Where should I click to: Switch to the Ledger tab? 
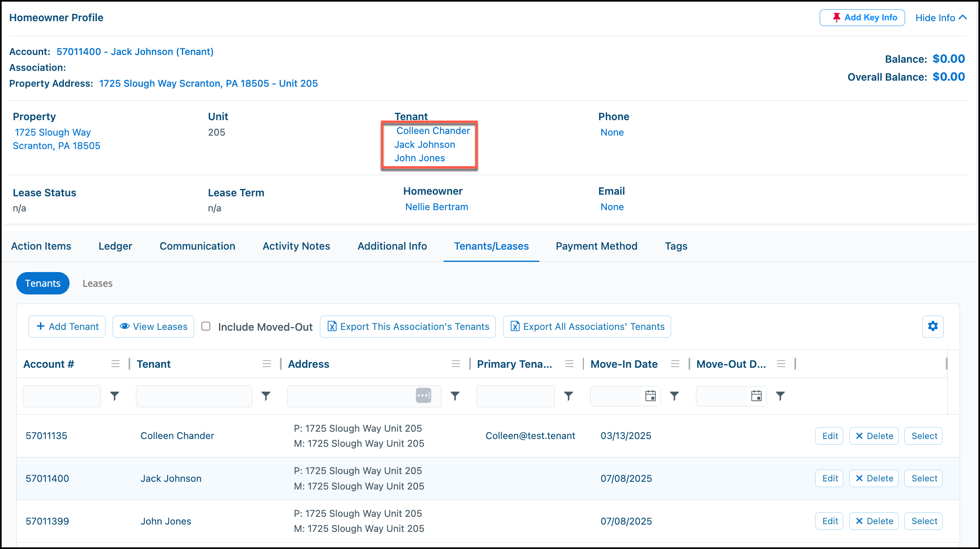[x=115, y=246]
